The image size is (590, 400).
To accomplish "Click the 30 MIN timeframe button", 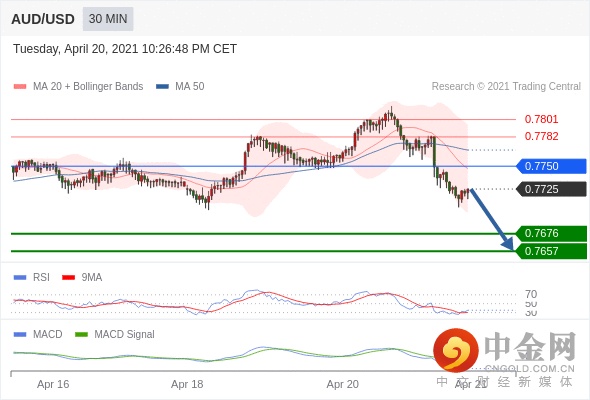I will 108,19.
